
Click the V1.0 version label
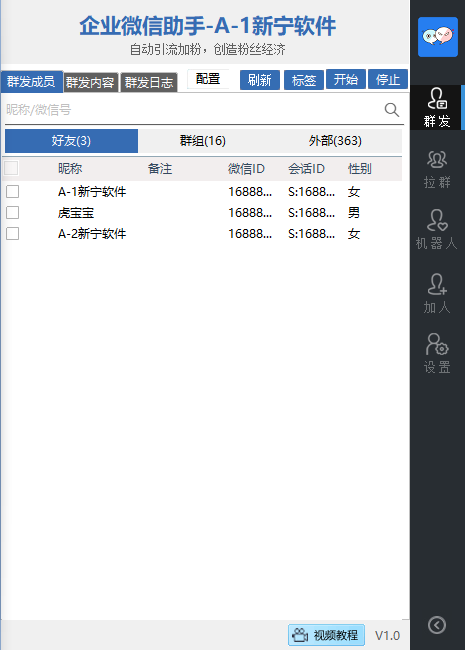click(x=388, y=635)
